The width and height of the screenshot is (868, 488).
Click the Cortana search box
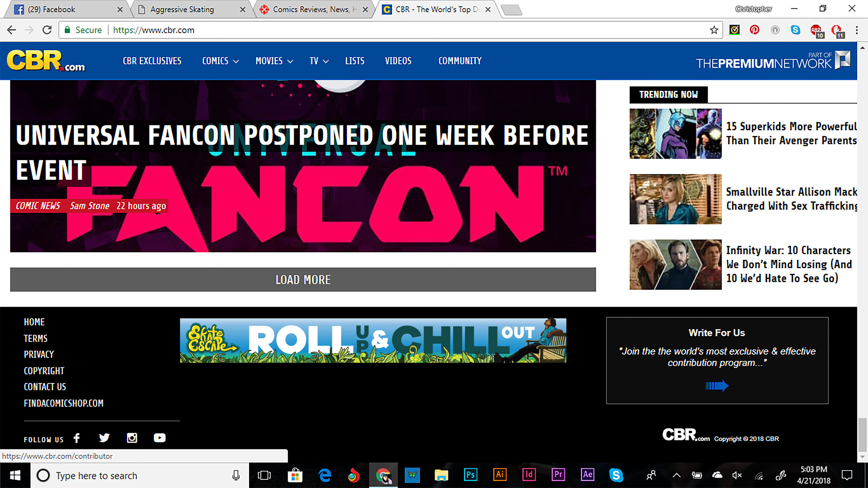pos(140,475)
